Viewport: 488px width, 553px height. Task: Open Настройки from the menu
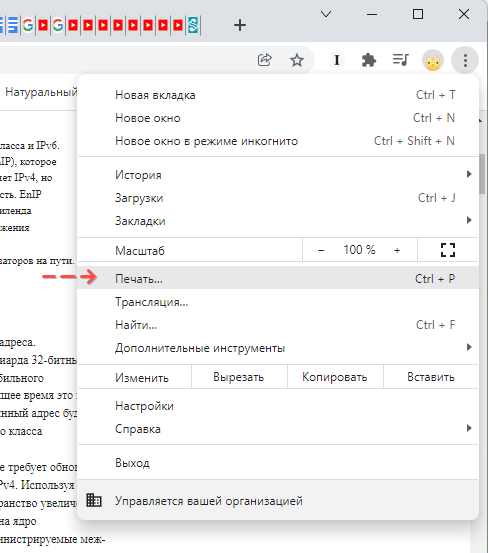click(277, 406)
